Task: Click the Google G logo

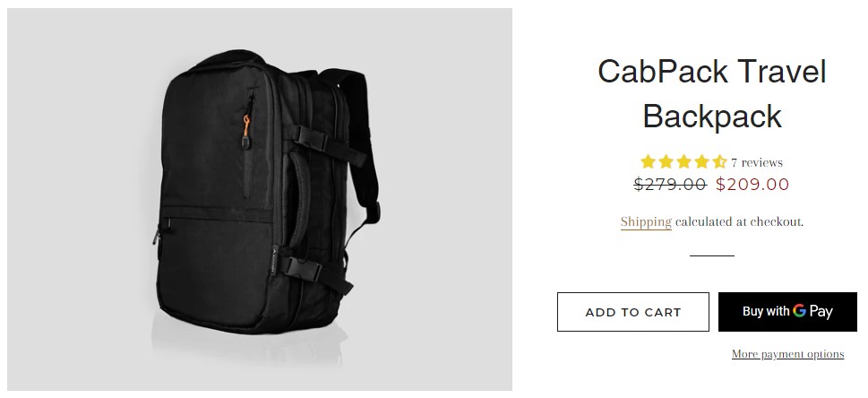Action: (x=799, y=310)
